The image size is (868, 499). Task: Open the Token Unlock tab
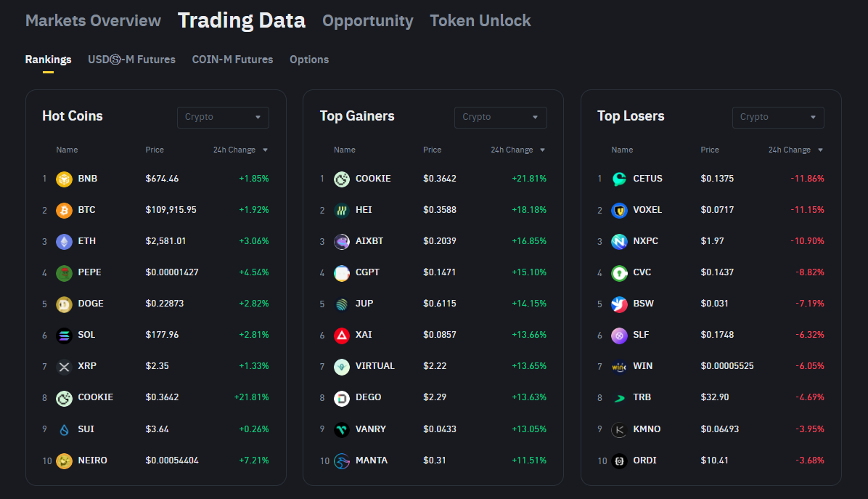(480, 21)
